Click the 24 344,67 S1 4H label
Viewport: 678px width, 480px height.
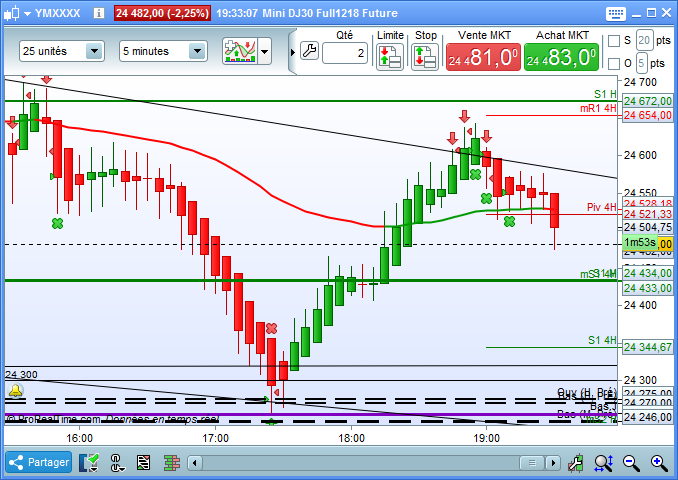pos(647,347)
